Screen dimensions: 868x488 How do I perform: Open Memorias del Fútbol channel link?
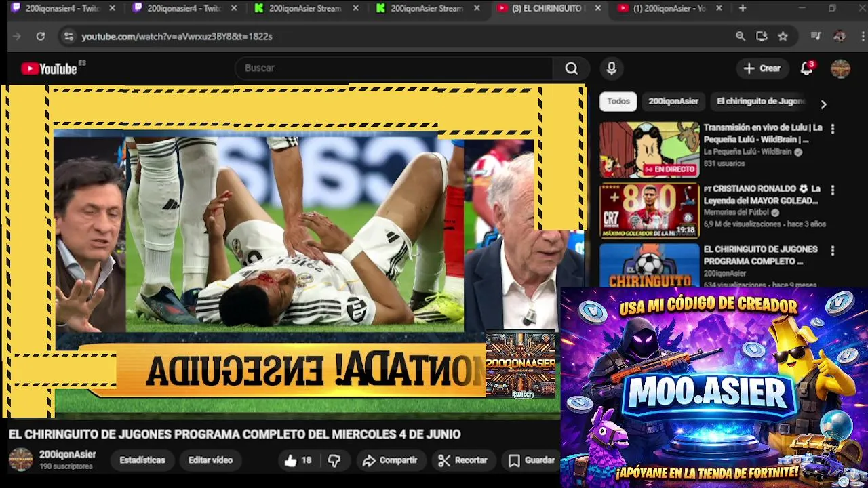pyautogui.click(x=736, y=212)
